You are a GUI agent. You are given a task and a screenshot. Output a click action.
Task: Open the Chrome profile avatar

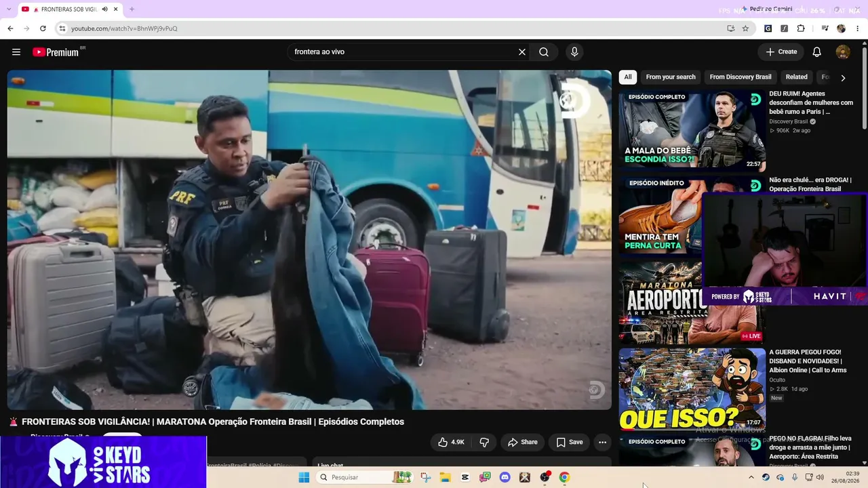[x=842, y=28]
